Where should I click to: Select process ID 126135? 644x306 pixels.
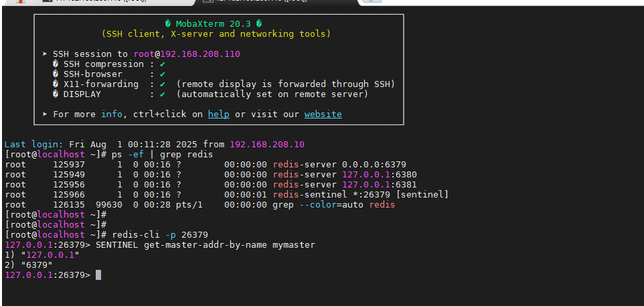tap(69, 204)
